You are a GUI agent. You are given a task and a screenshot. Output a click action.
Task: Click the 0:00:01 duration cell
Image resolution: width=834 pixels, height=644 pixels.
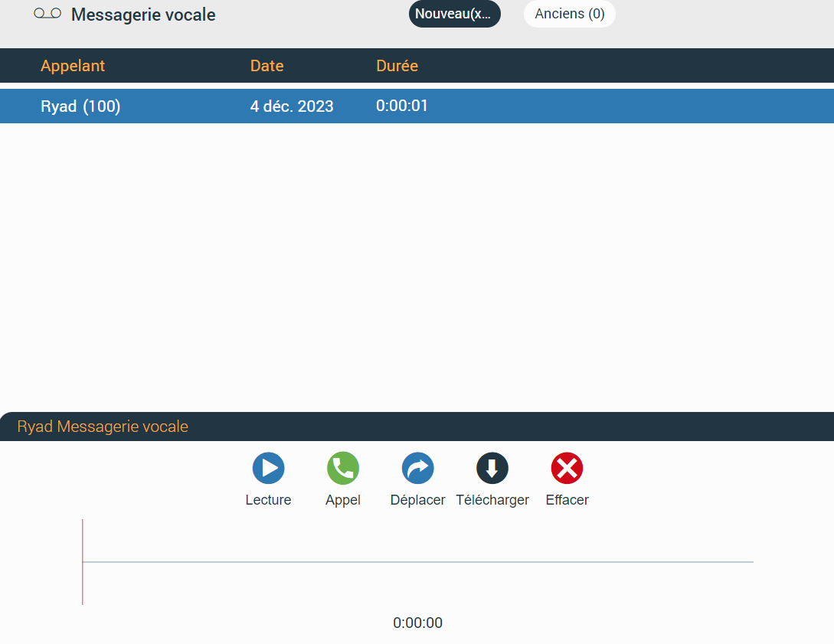(402, 106)
